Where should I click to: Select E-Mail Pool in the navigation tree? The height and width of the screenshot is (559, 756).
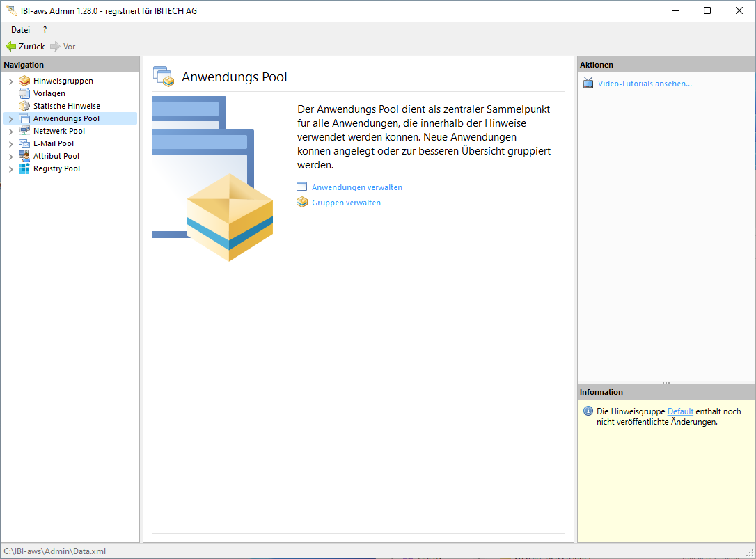coord(54,143)
